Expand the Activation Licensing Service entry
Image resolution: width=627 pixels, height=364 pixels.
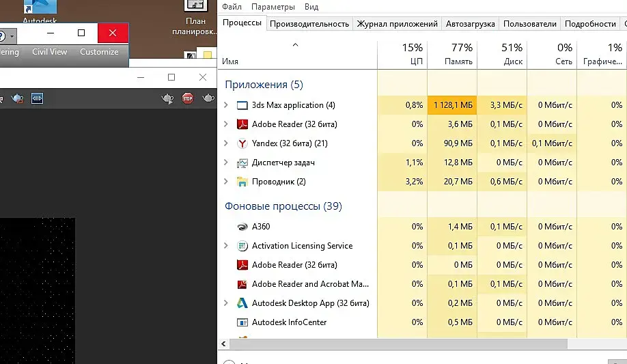tap(226, 246)
